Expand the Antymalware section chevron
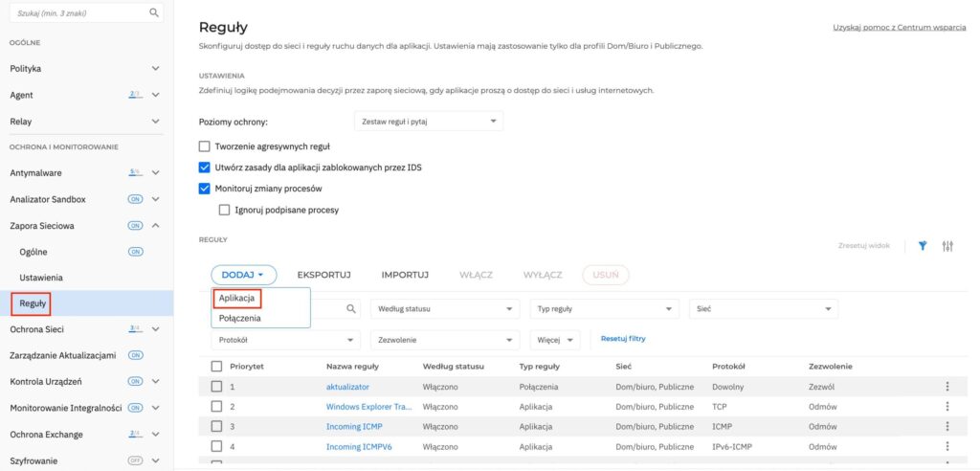Screen dimensions: 980x471 [156, 172]
